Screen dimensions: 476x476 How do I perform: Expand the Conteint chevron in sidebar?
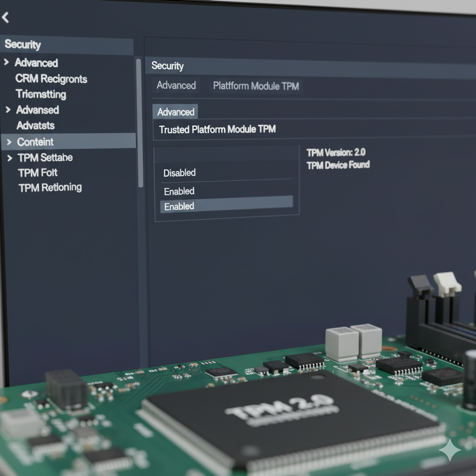[x=9, y=141]
